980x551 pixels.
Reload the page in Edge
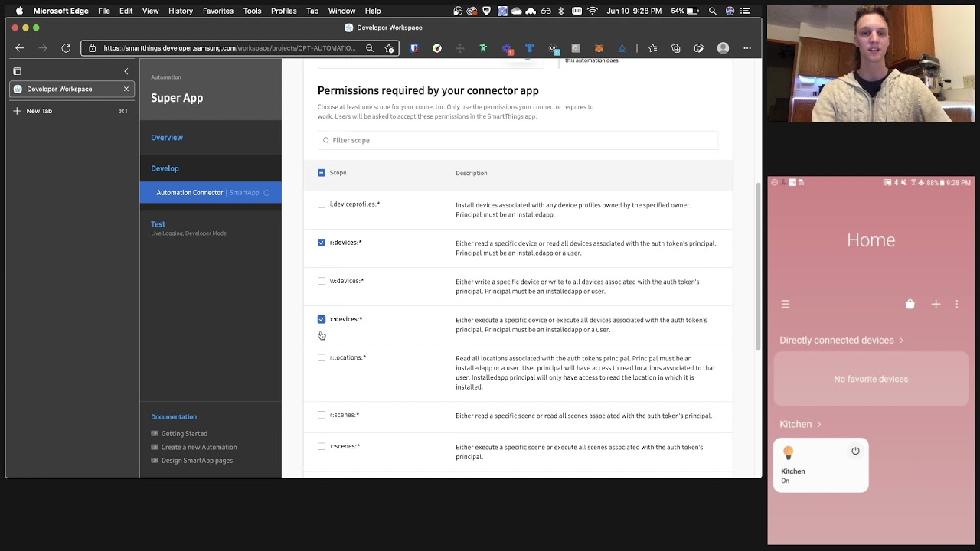66,48
